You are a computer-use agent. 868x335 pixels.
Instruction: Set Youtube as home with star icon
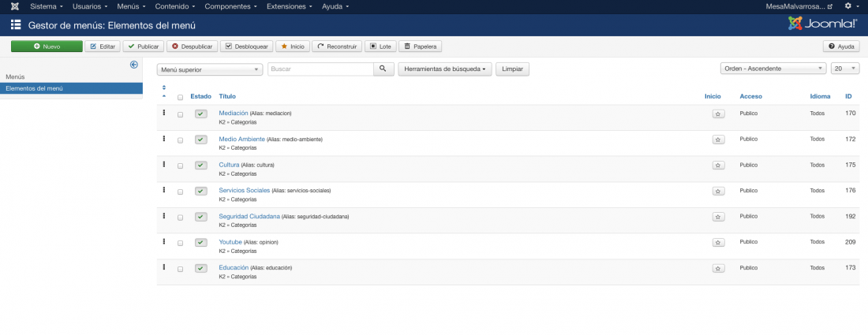point(718,243)
